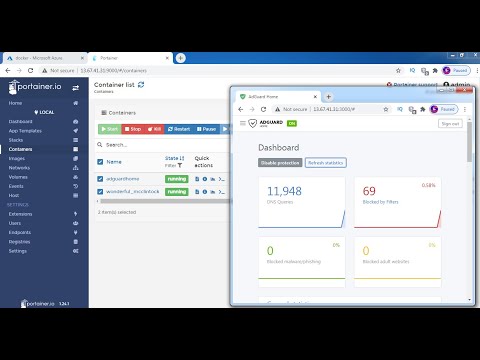This screenshot has height=360, width=480.
Task: Reload the AdGuard Home page
Action: [263, 109]
